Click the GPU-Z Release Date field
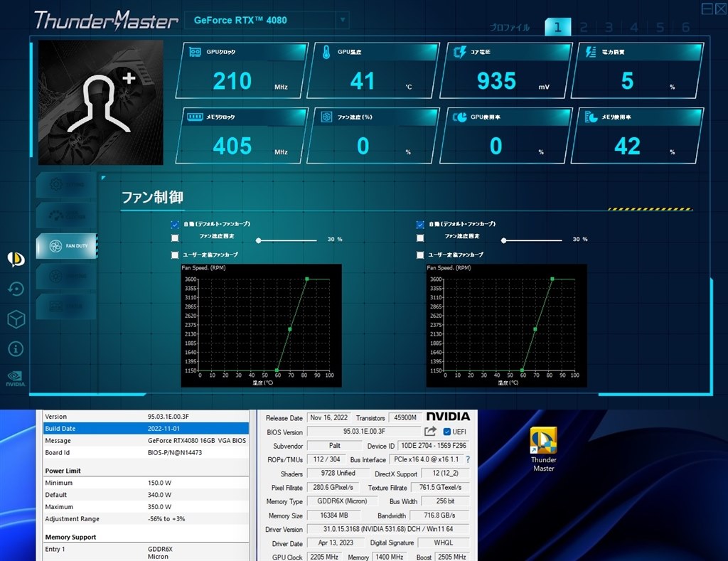Viewport: 728px width, 561px height. tap(328, 417)
